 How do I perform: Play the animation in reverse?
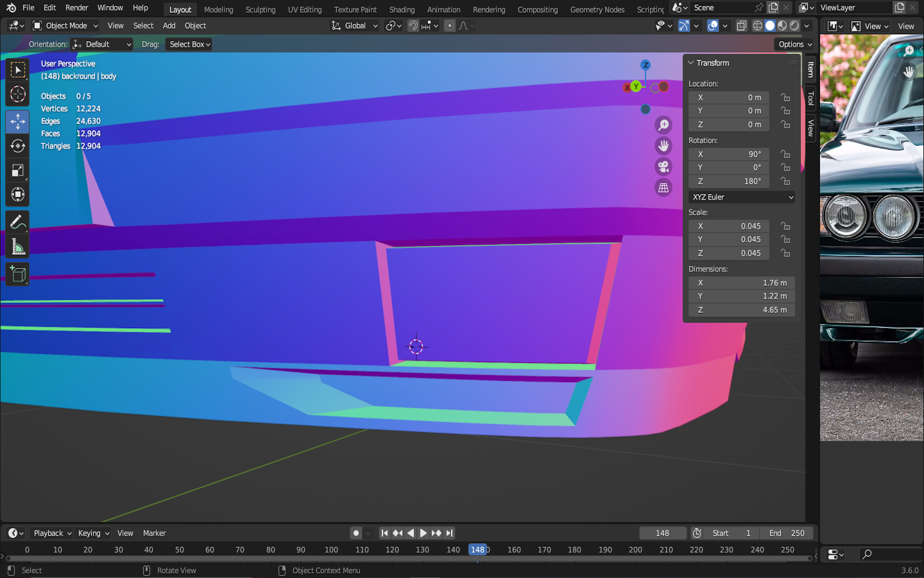click(411, 533)
